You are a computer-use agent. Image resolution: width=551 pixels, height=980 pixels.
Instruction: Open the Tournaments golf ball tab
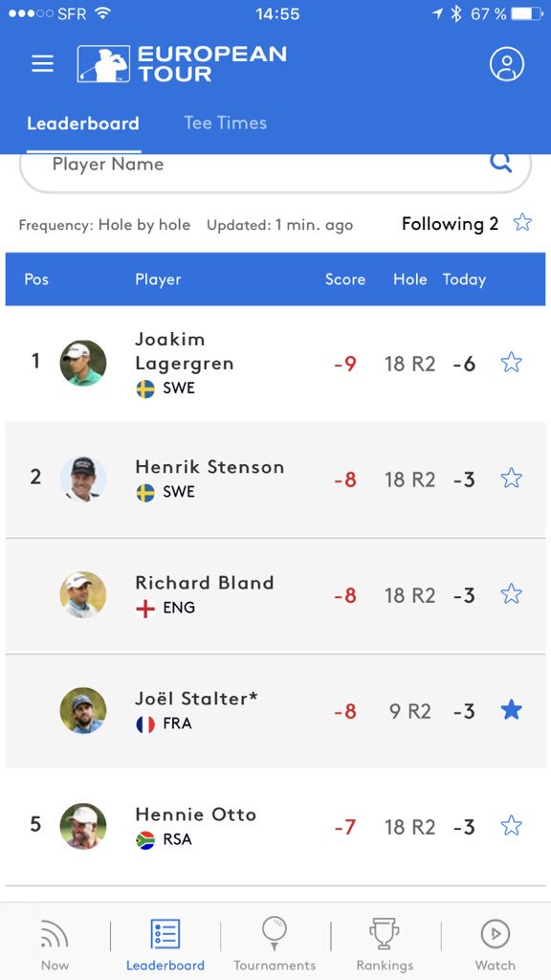pos(275,944)
